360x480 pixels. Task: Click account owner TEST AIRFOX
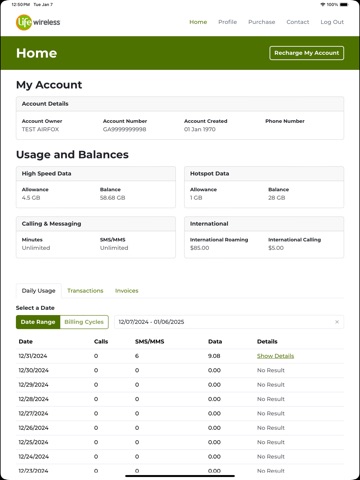(x=40, y=129)
